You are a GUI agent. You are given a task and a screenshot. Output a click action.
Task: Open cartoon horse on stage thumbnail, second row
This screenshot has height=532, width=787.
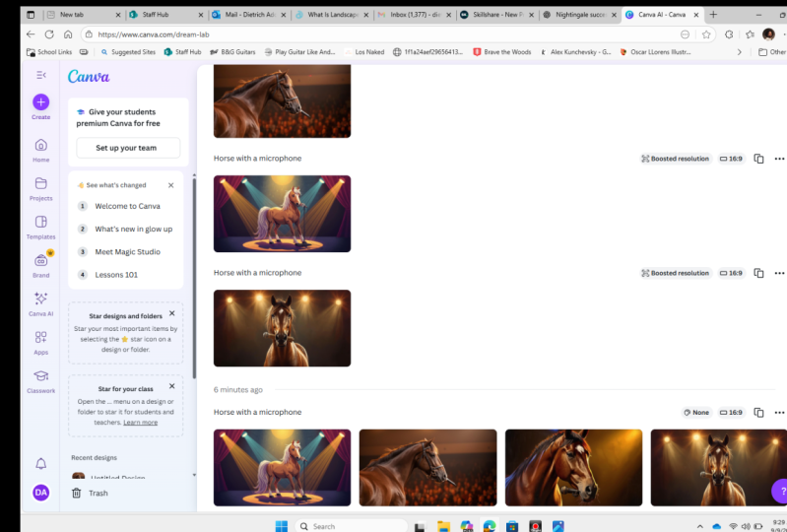click(282, 214)
